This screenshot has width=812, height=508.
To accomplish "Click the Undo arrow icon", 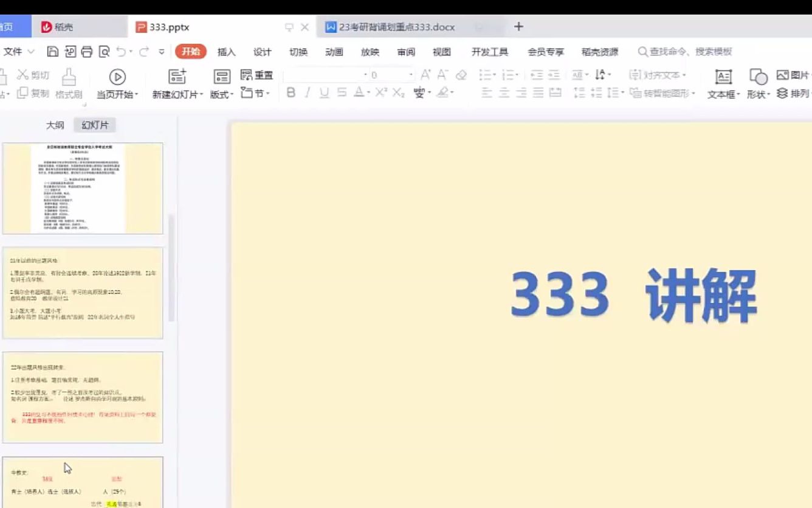I will 121,52.
